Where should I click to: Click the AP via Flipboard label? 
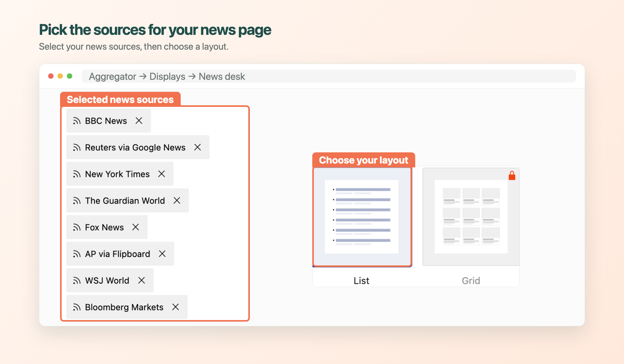point(118,254)
